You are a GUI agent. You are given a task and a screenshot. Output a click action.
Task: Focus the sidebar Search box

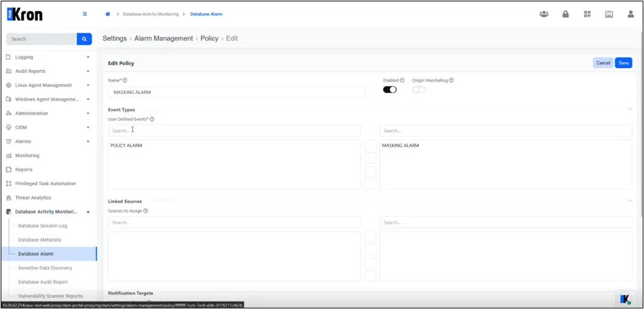pyautogui.click(x=41, y=39)
